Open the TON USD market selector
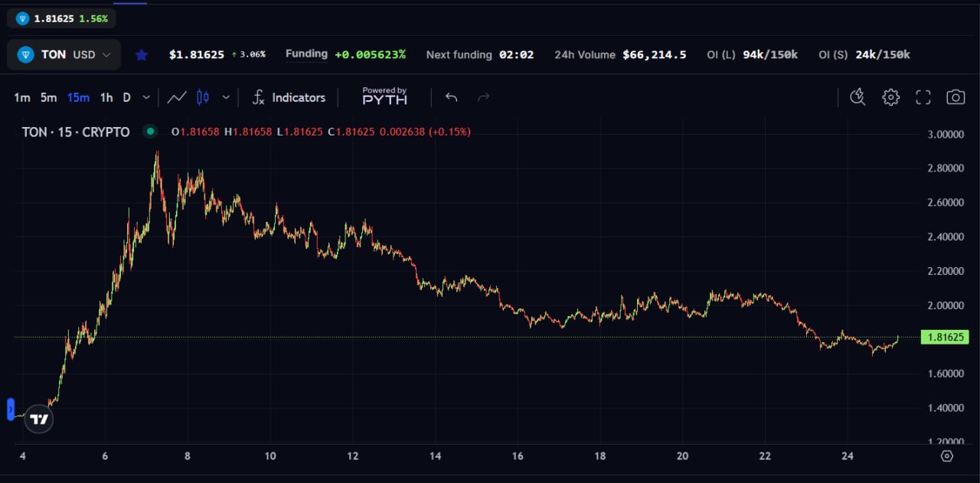The height and width of the screenshot is (483, 980). pos(64,55)
